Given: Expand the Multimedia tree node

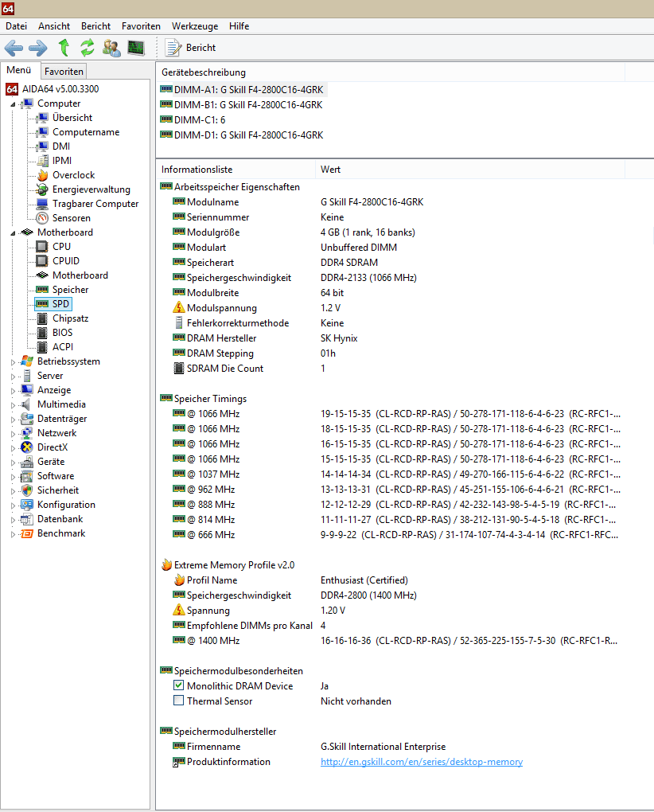Looking at the screenshot, I should point(13,405).
